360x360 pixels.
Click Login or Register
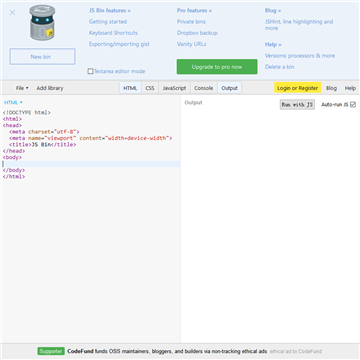(297, 88)
